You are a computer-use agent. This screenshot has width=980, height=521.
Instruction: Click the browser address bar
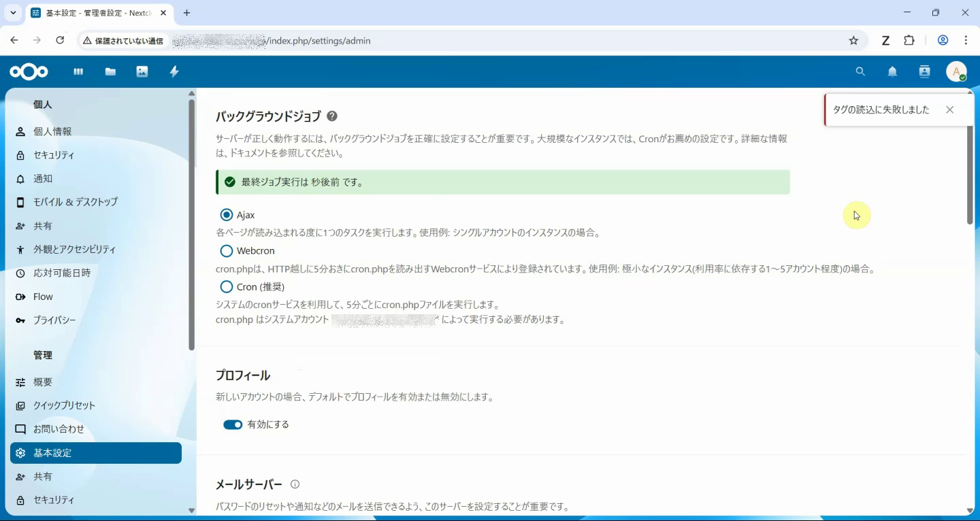point(476,41)
